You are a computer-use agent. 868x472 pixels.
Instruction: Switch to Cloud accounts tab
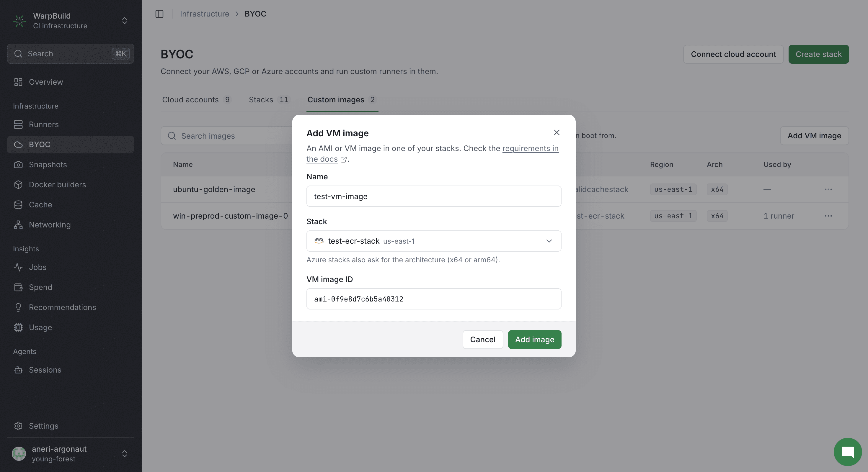click(x=196, y=100)
